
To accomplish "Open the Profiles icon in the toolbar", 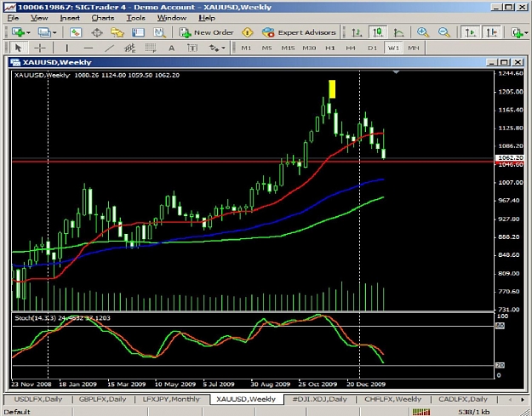I will coord(44,32).
